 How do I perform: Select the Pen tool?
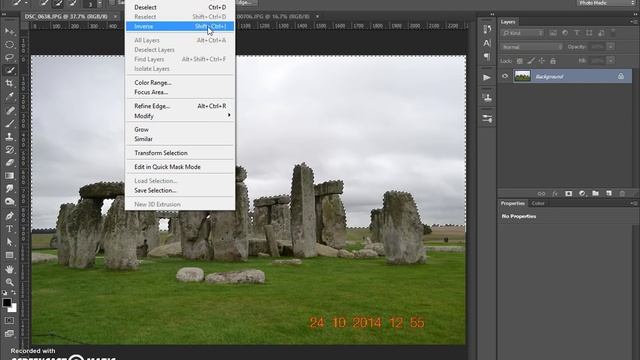point(9,216)
